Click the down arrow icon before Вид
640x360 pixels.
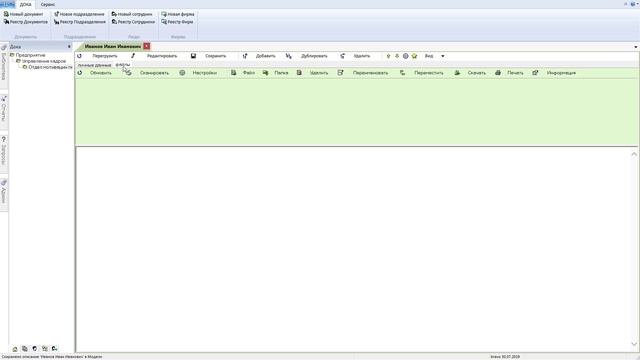click(397, 56)
